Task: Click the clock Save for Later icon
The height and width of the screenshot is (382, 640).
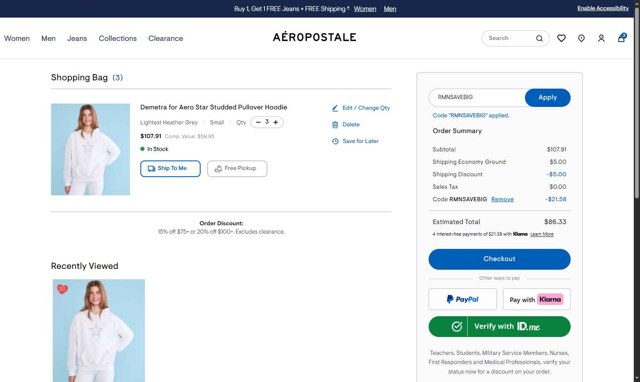Action: click(335, 141)
